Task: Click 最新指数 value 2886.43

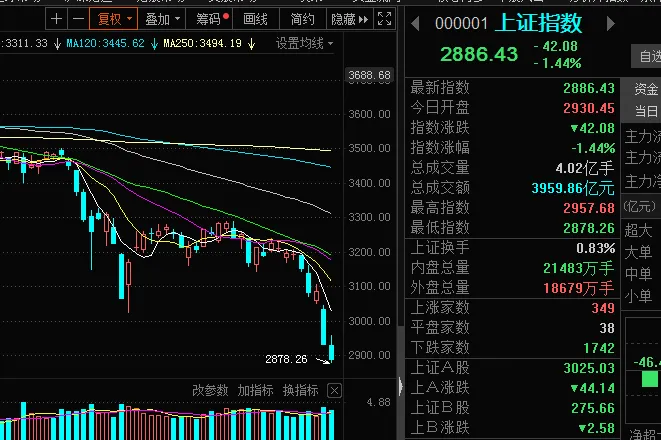Action: (588, 88)
